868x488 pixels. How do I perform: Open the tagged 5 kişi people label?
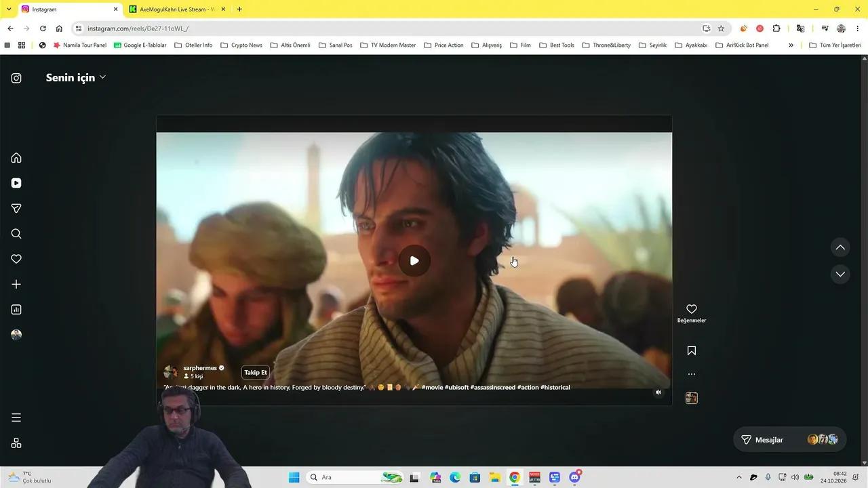click(194, 376)
